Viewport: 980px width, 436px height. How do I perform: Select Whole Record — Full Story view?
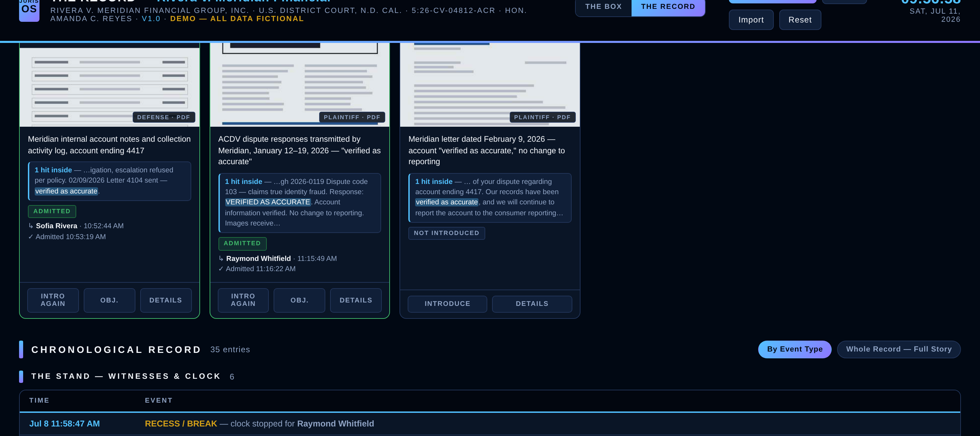click(x=899, y=349)
